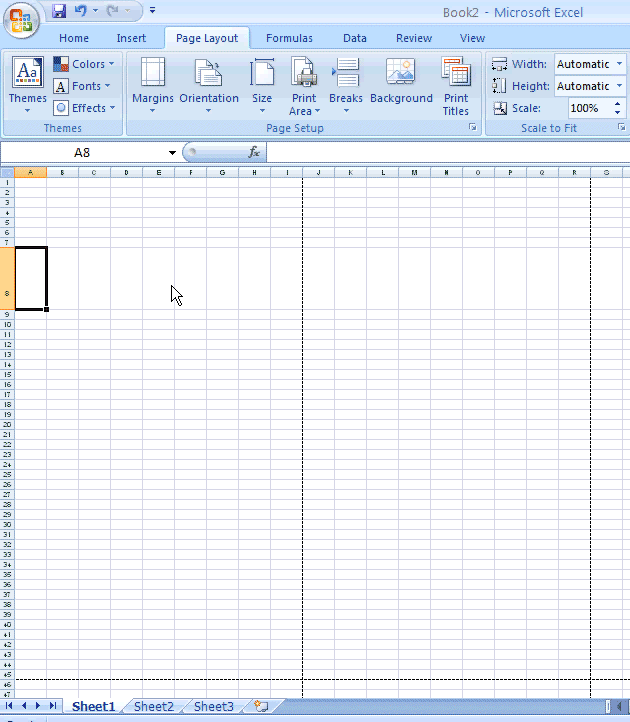
Task: Switch to the Formulas tab
Action: coord(289,38)
